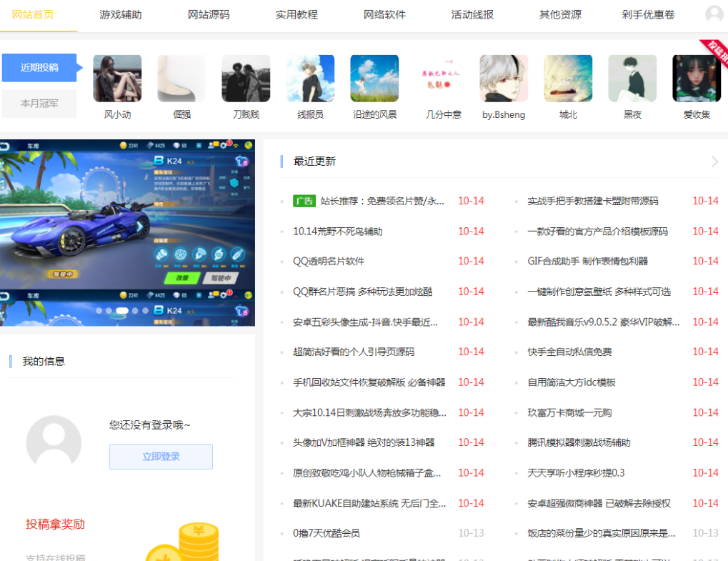
Task: Click the 爱收集 contributor avatar
Action: click(x=696, y=77)
